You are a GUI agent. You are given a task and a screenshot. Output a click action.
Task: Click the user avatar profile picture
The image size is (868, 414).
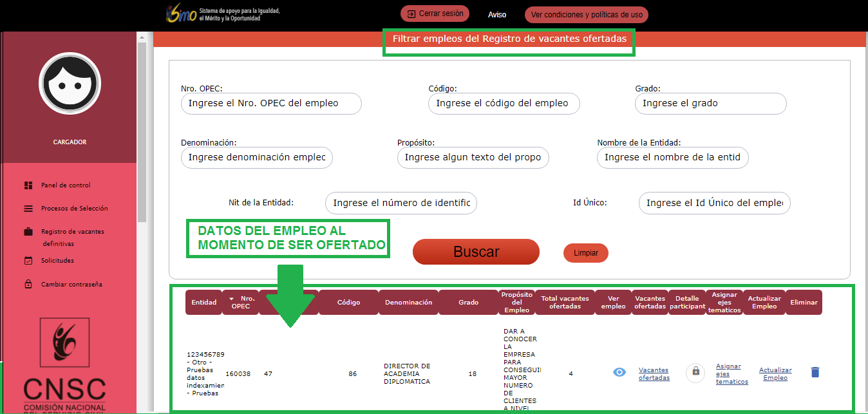pos(70,84)
